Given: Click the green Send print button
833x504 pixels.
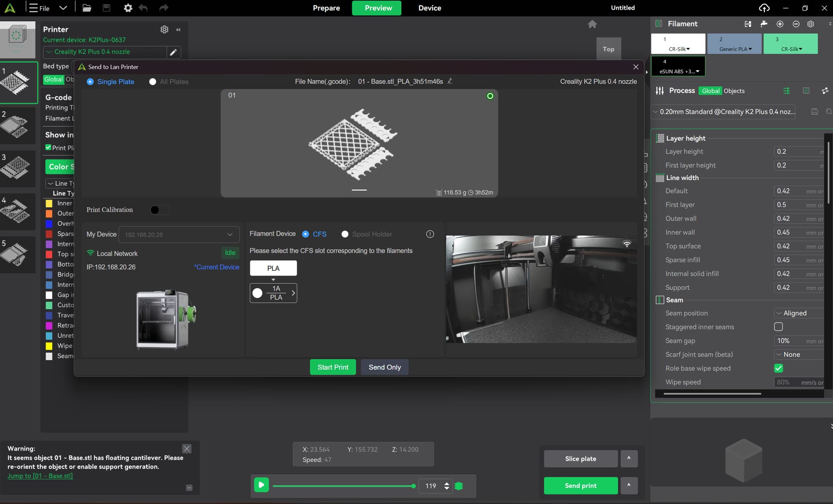Looking at the screenshot, I should tap(580, 485).
